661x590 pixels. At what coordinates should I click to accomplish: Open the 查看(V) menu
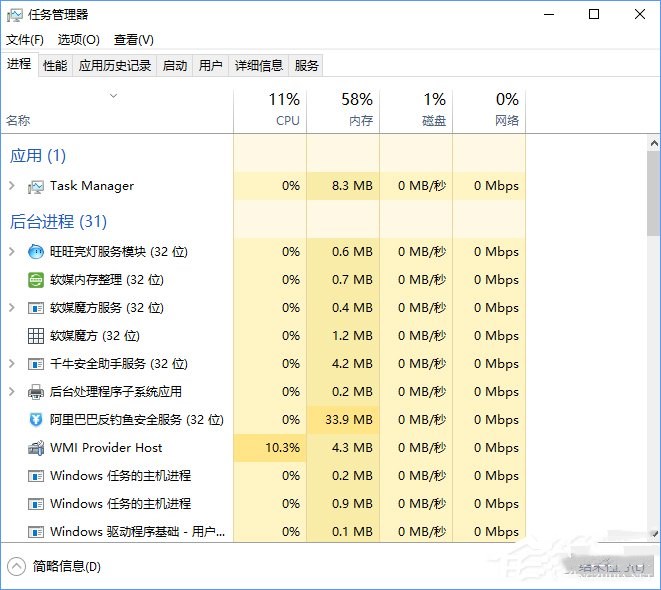134,40
